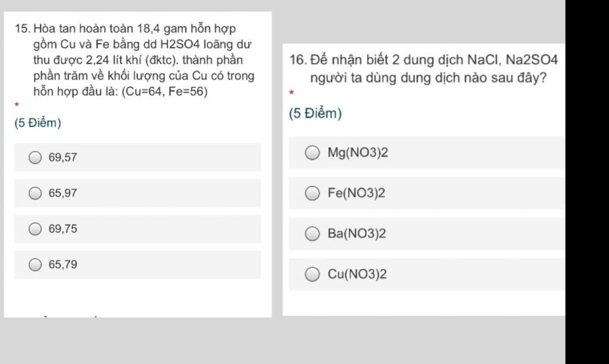Screen dimensions: 609x364
Task: Mark the 65,79 radio button
Action: (x=35, y=265)
